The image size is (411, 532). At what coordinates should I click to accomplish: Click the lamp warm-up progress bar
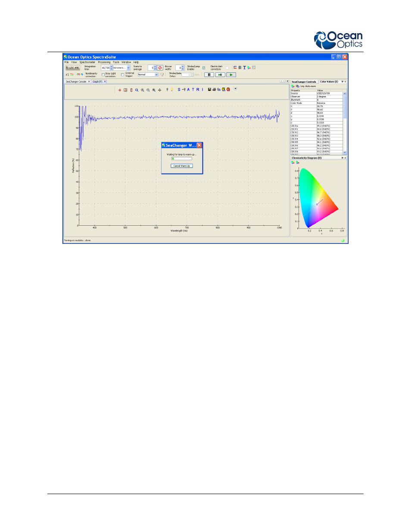(x=182, y=159)
